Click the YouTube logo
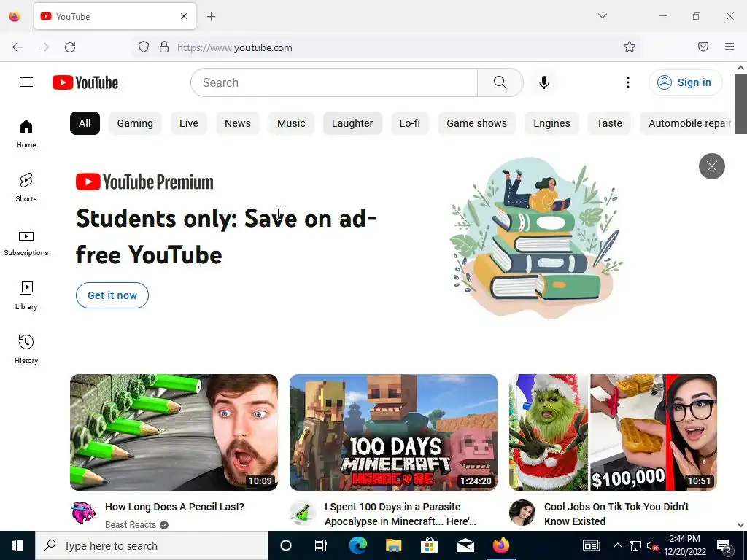 (x=85, y=82)
